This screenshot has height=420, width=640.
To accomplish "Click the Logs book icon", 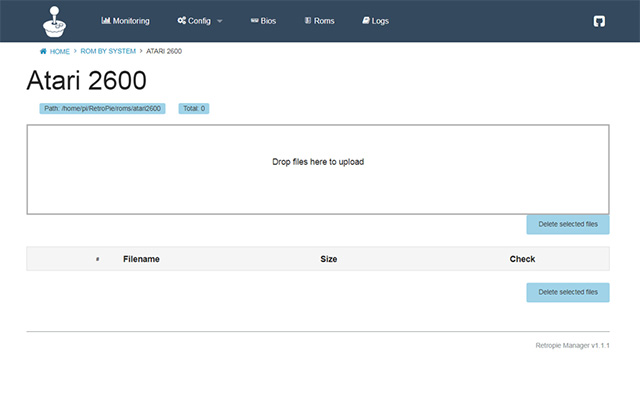I will coord(366,20).
